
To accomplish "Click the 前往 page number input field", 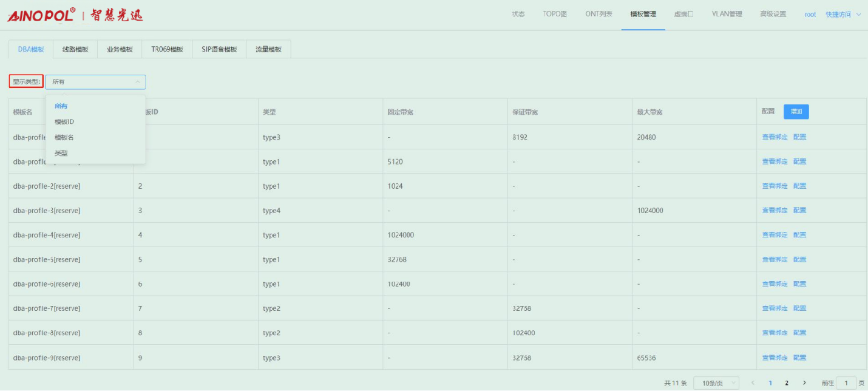I will (x=846, y=383).
